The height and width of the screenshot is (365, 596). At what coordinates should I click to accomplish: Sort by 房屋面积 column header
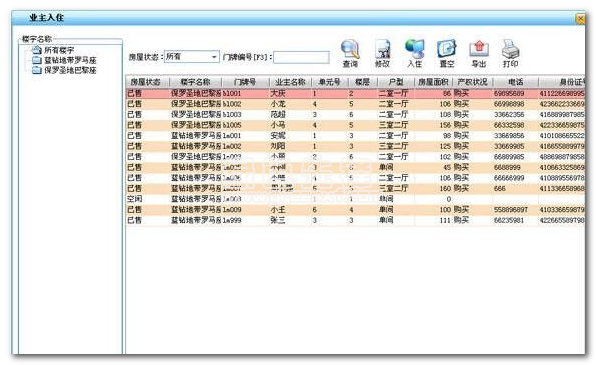tap(433, 82)
